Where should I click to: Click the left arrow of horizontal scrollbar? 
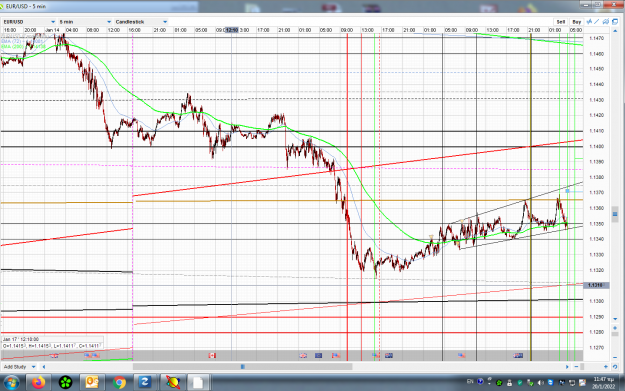44,367
